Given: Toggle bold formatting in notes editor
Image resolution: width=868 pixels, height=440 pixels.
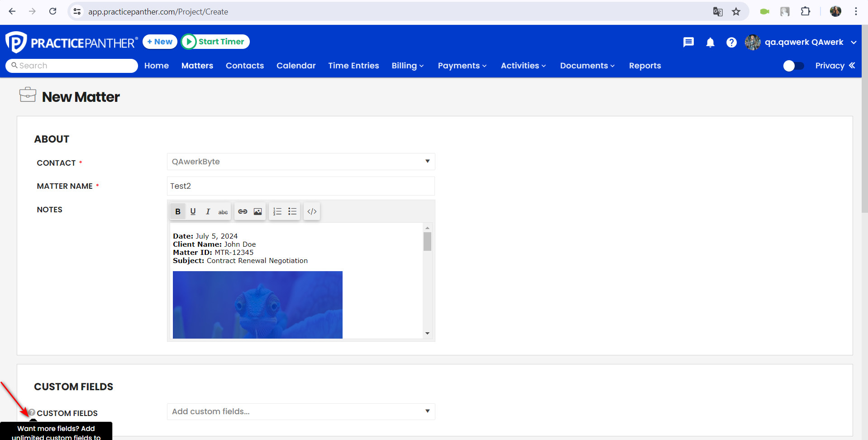Looking at the screenshot, I should 178,211.
